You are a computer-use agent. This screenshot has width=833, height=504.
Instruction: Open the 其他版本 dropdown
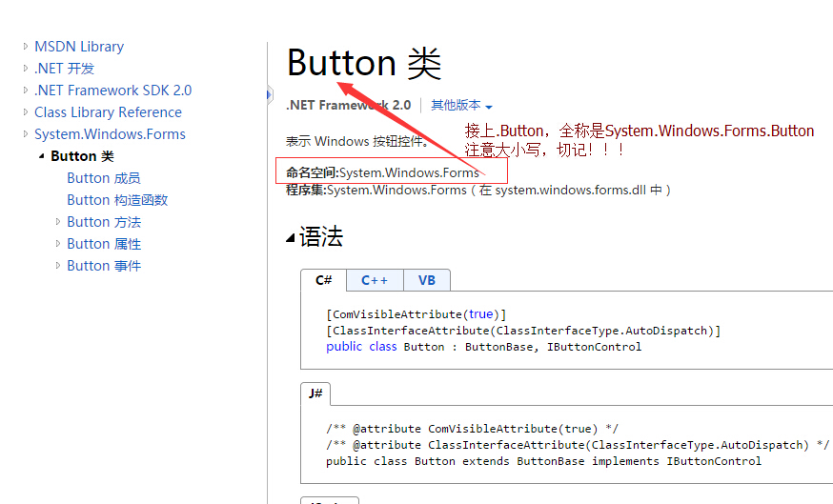coord(461,105)
